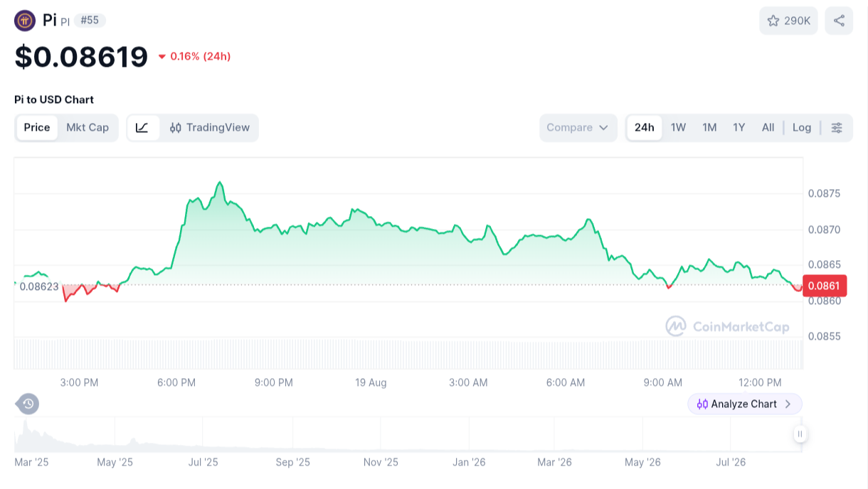Select the 1M time range
Viewport: 868px width, 489px height.
[x=709, y=128]
